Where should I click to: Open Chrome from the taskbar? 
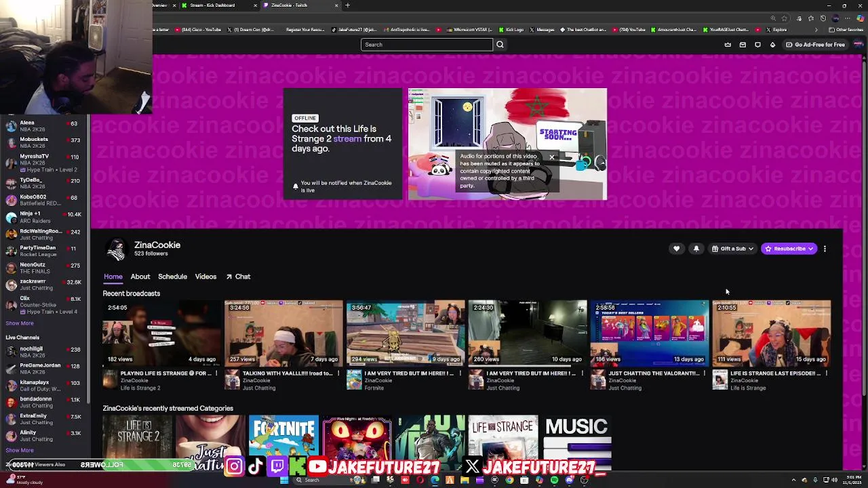[509, 480]
